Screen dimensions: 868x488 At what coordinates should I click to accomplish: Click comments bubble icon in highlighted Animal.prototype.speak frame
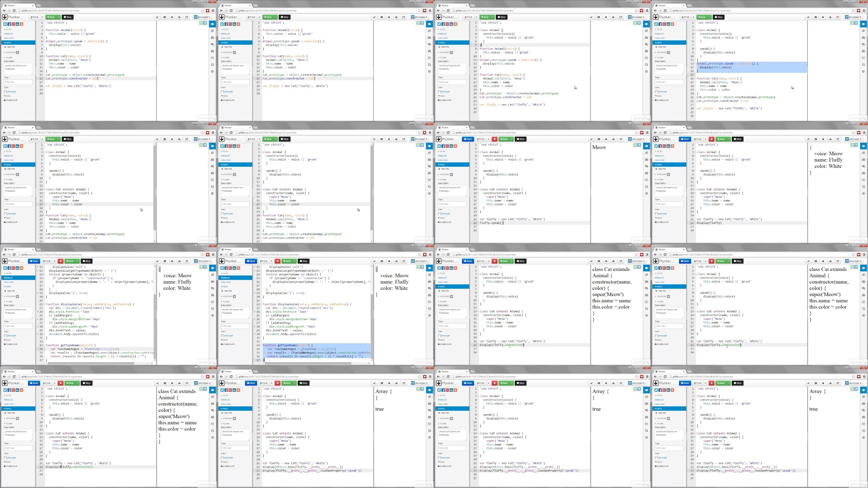point(863,44)
